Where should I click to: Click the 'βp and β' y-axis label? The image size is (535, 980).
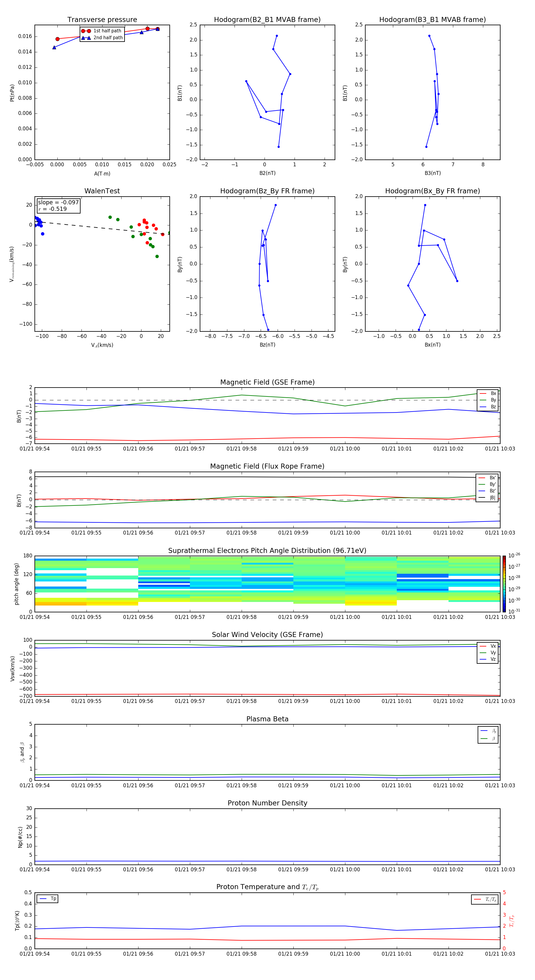click(22, 752)
